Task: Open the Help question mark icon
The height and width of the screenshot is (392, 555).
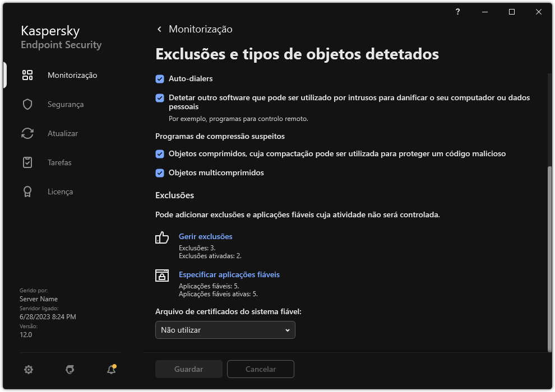Action: [457, 12]
